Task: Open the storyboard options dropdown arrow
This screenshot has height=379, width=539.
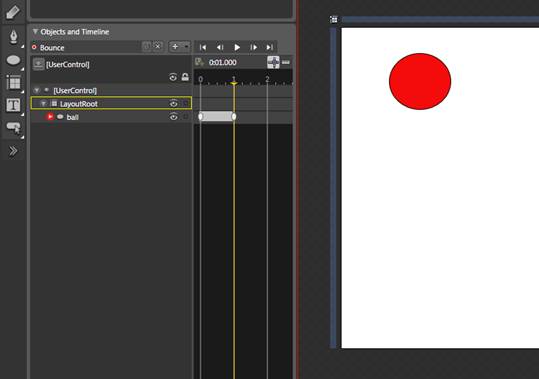Action: (x=186, y=47)
